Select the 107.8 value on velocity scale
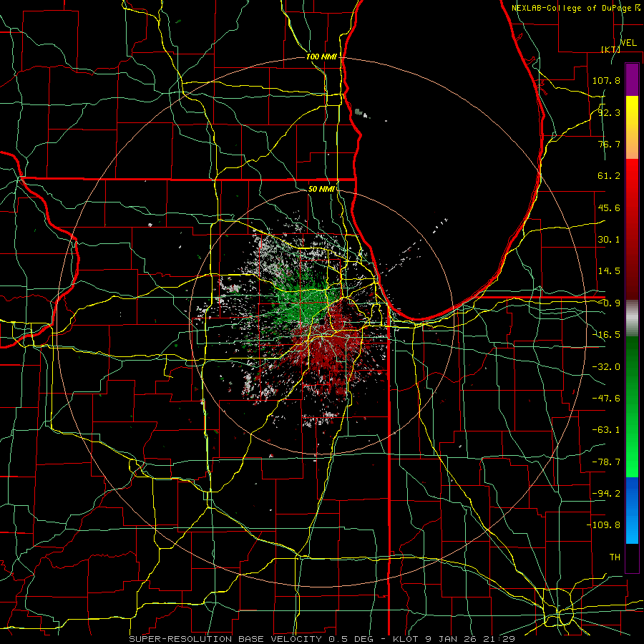This screenshot has height=644, width=644. pos(606,80)
